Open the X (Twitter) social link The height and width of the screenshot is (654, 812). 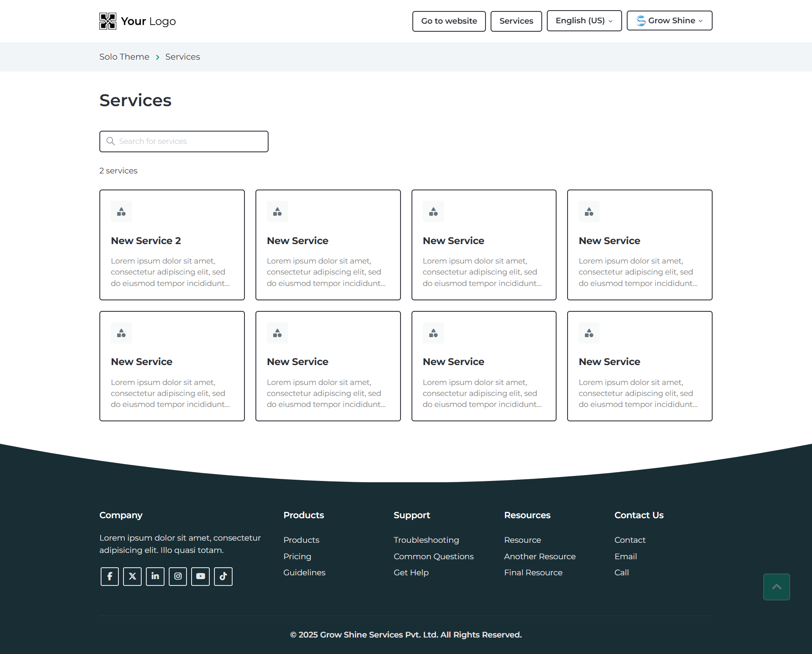pyautogui.click(x=132, y=576)
